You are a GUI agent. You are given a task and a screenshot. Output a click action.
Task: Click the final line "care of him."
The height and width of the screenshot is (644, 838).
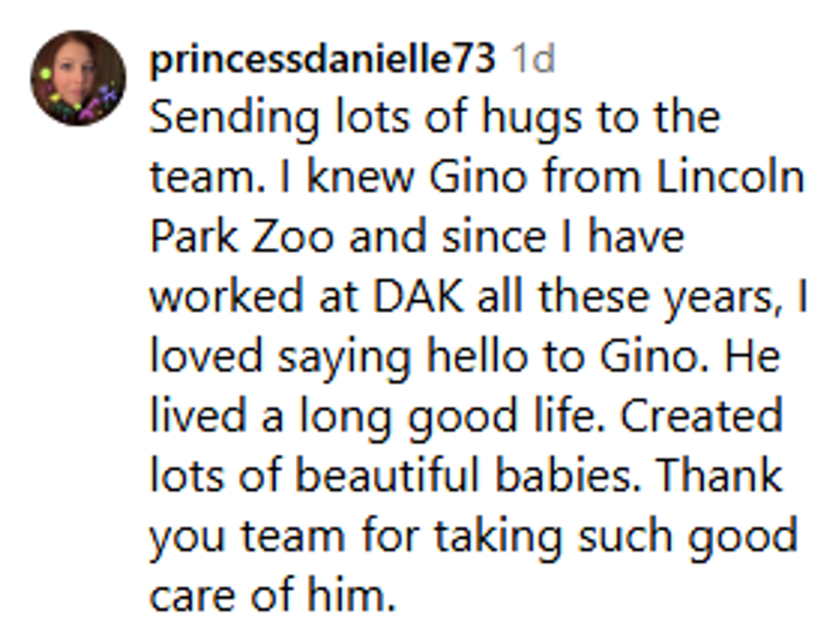[x=273, y=596]
